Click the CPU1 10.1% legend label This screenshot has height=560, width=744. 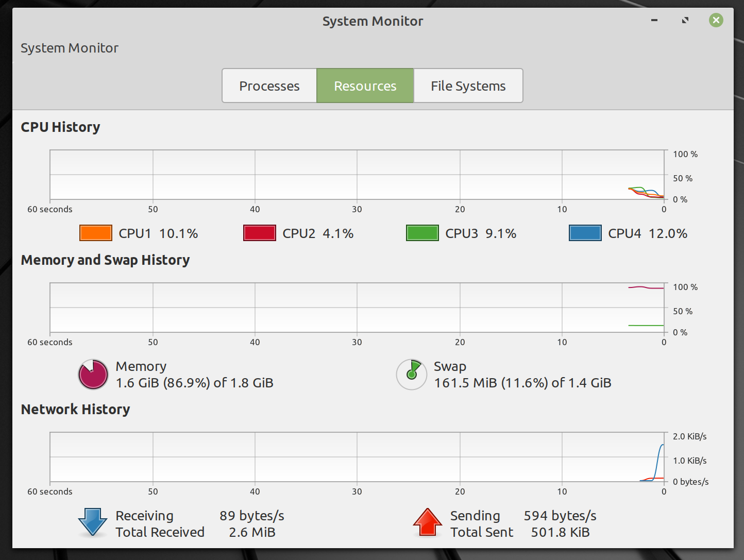[157, 233]
